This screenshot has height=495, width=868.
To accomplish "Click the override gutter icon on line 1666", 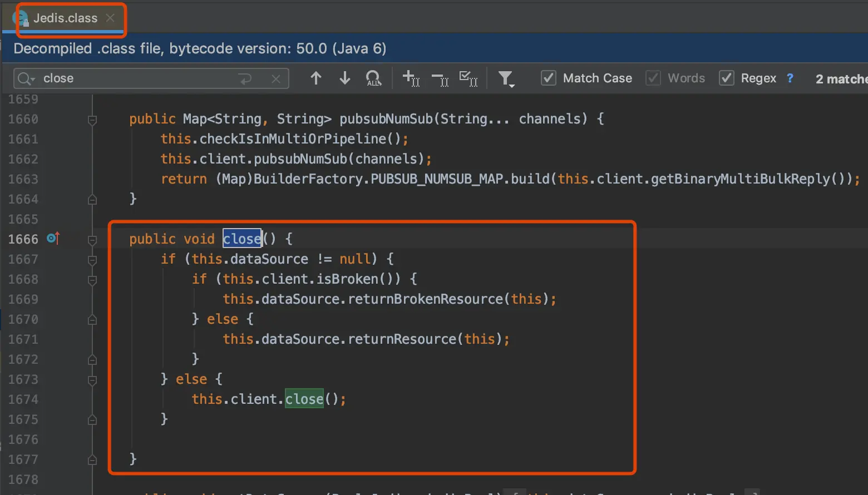I will click(x=53, y=239).
